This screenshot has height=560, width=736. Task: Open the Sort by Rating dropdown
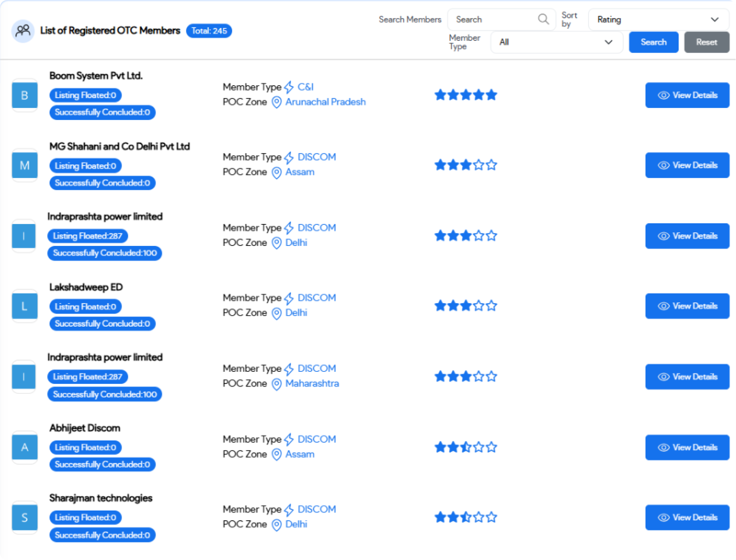pyautogui.click(x=659, y=19)
